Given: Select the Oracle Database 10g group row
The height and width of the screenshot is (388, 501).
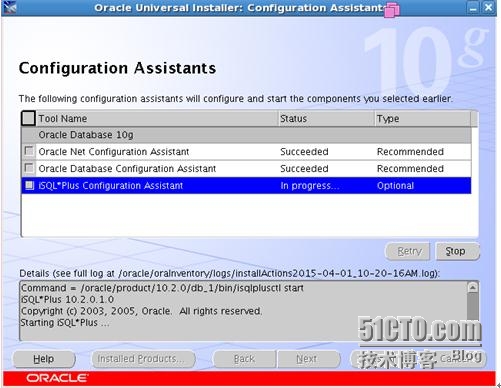Looking at the screenshot, I should [246, 135].
